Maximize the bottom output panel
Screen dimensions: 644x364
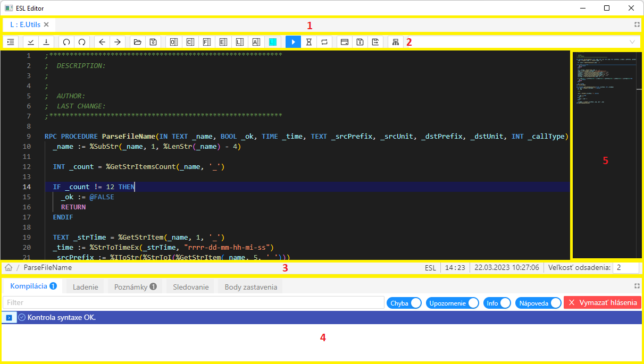pyautogui.click(x=637, y=286)
